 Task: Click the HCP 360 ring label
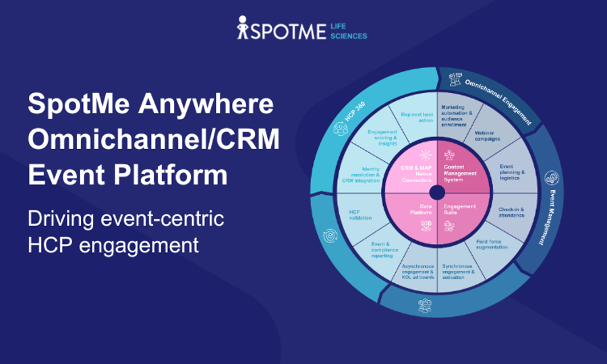[x=355, y=111]
